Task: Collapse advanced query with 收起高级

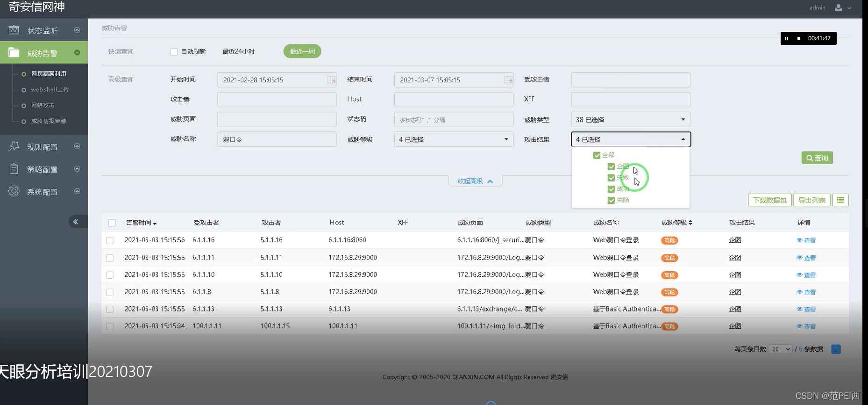Action: (475, 181)
